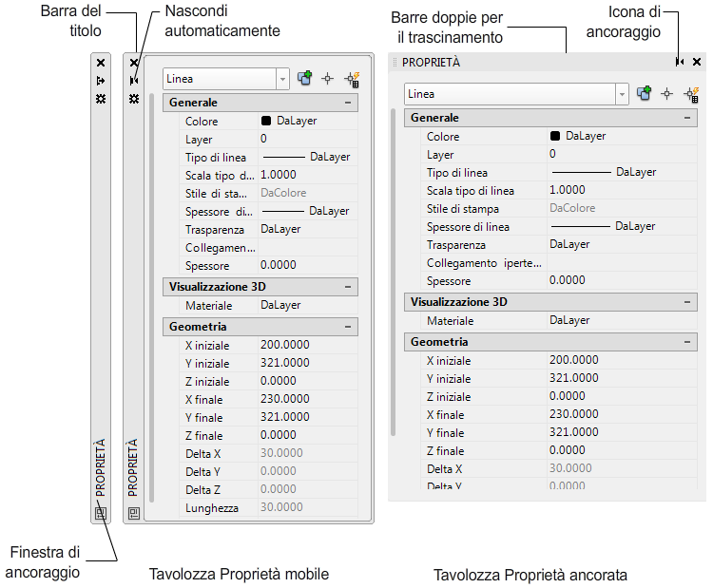The width and height of the screenshot is (713, 588).
Task: Click the vertical PROPRIETÀ title on the collapsed bar
Action: point(100,467)
